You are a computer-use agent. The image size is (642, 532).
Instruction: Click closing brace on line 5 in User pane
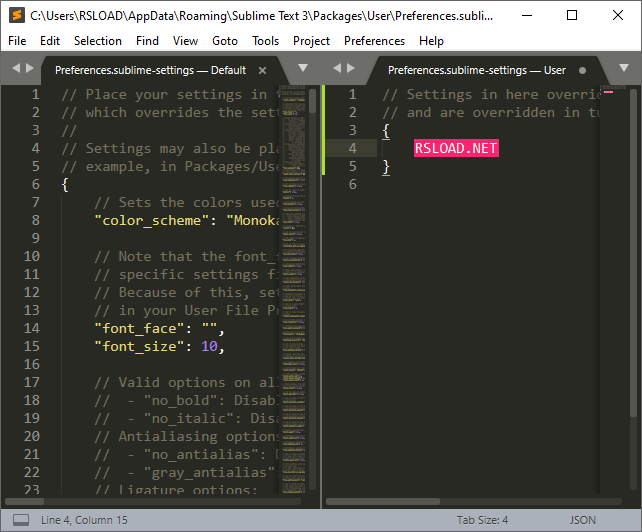[x=386, y=167]
